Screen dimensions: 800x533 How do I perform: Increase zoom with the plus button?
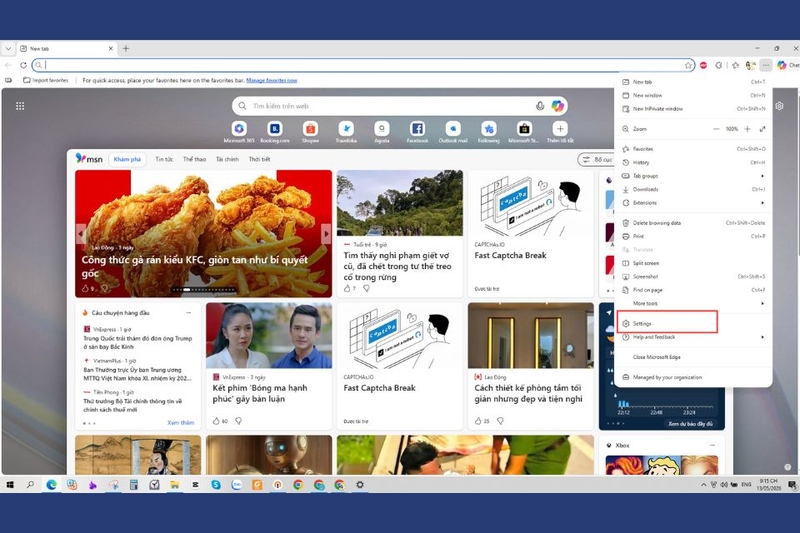747,129
